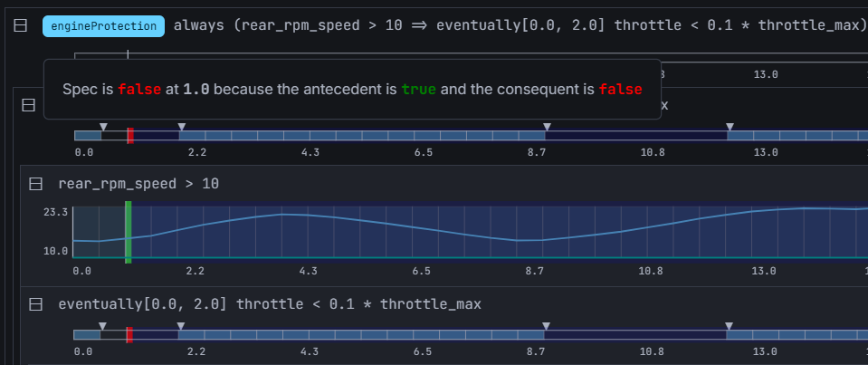Click the red violation segment on the upper timeline

[x=130, y=135]
